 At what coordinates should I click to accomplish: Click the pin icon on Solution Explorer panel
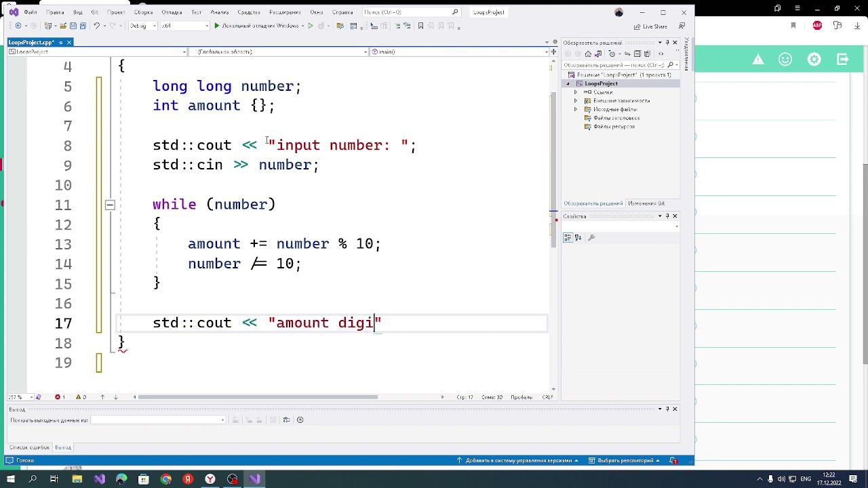pos(667,43)
